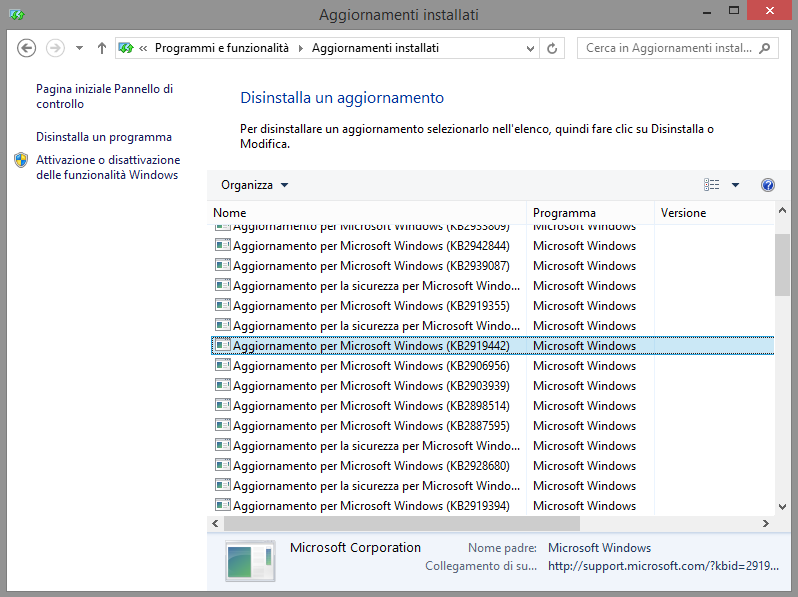798x597 pixels.
Task: Click the icon of update KB2942844
Action: click(222, 245)
